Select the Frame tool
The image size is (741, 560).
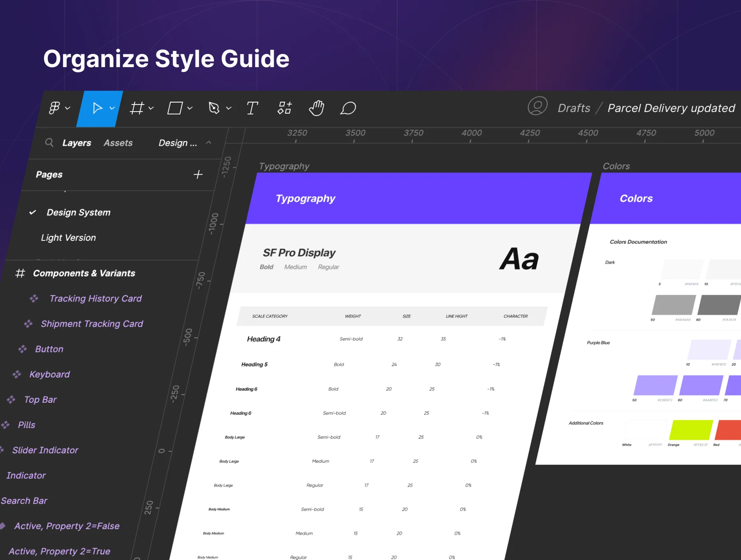tap(137, 108)
